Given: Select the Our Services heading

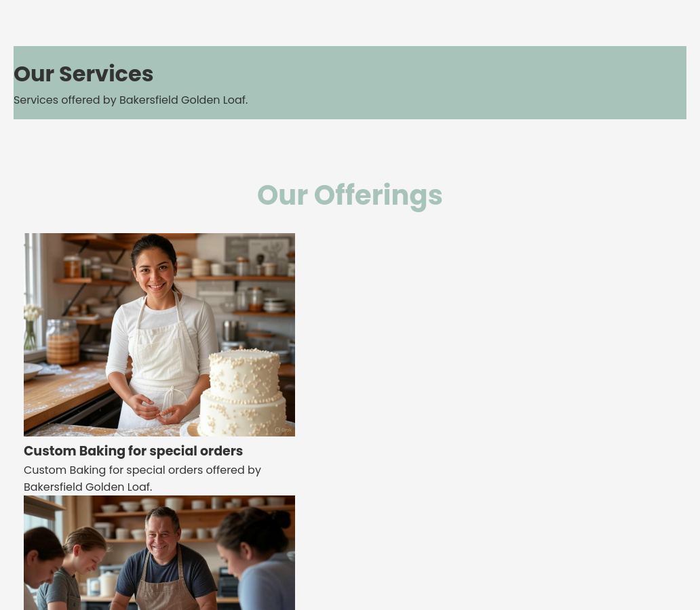Looking at the screenshot, I should pyautogui.click(x=83, y=74).
